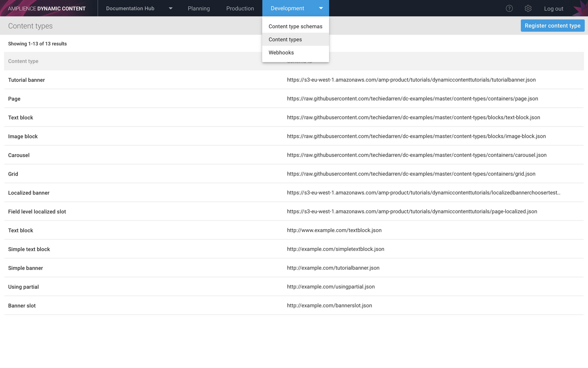Screen dimensions: 588x368
Task: Open the Field level localized slot entry
Action: coord(37,211)
